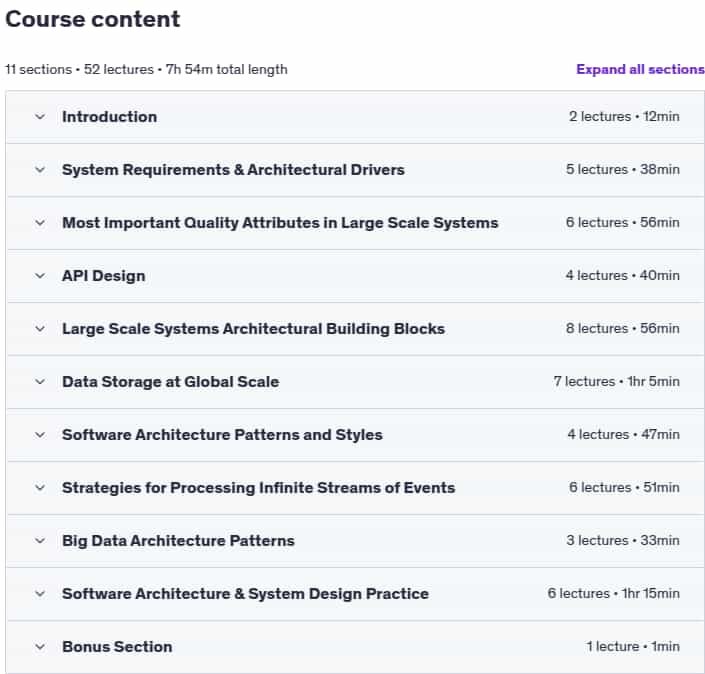Image resolution: width=705 pixels, height=674 pixels.
Task: Expand Data Storage at Global Scale chevron
Action: [x=40, y=382]
